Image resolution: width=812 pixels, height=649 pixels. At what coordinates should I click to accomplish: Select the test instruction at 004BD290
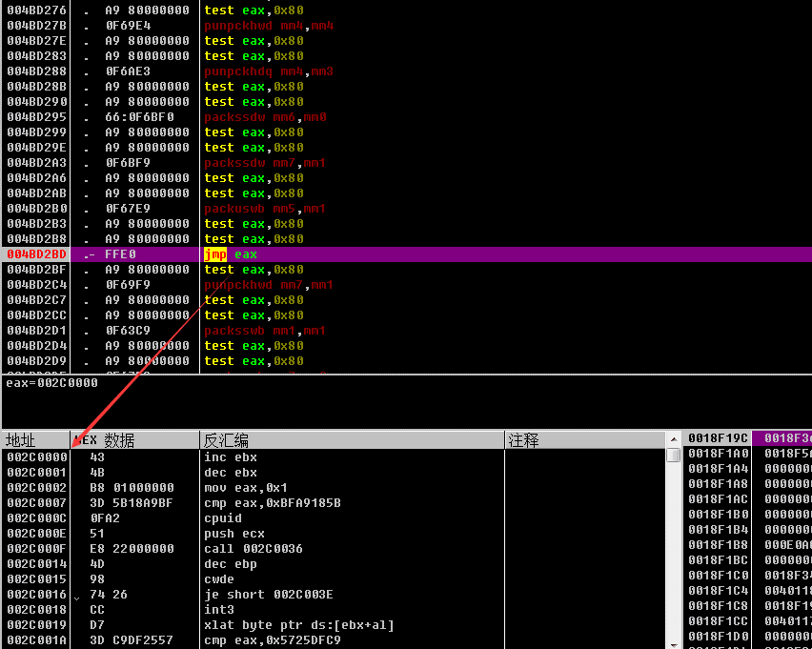[254, 102]
